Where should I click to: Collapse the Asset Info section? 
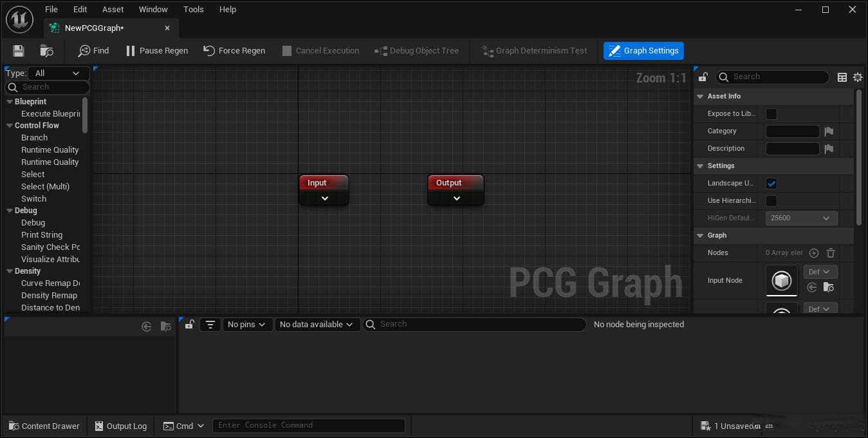click(700, 97)
